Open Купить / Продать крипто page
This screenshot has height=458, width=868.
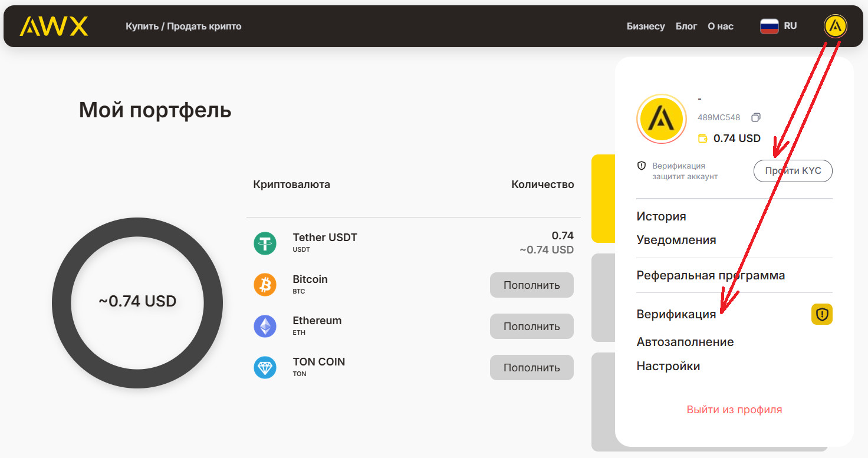[183, 27]
